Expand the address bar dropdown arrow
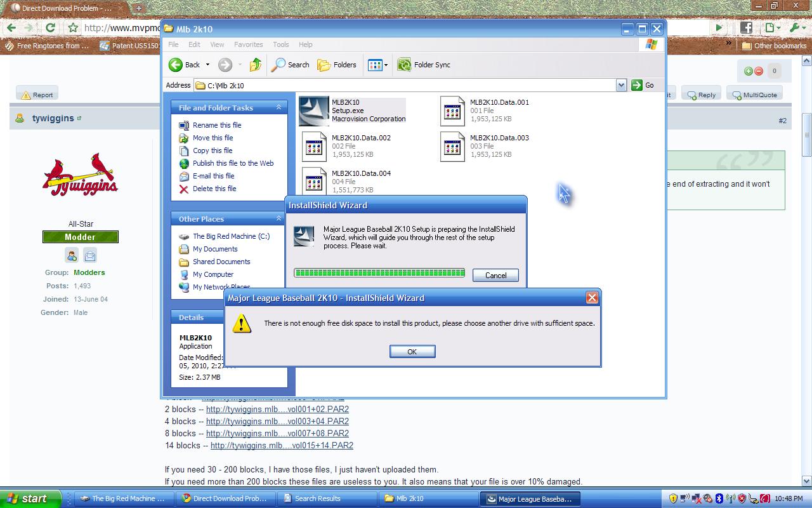812x508 pixels. click(x=621, y=85)
